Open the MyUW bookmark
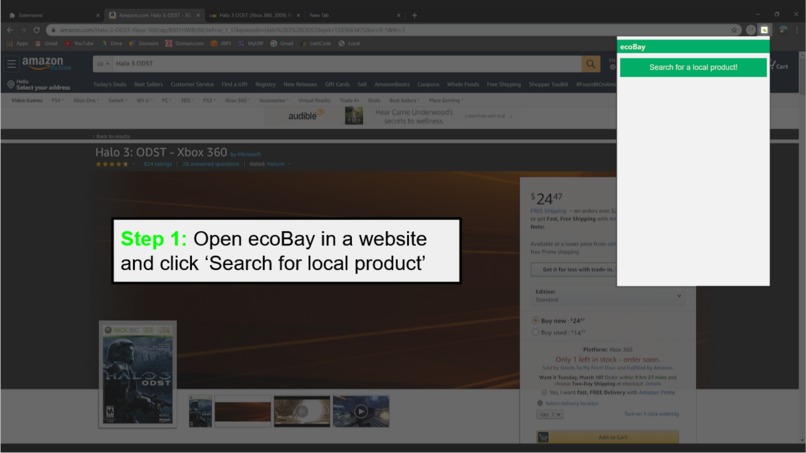This screenshot has width=806, height=453. 250,44
